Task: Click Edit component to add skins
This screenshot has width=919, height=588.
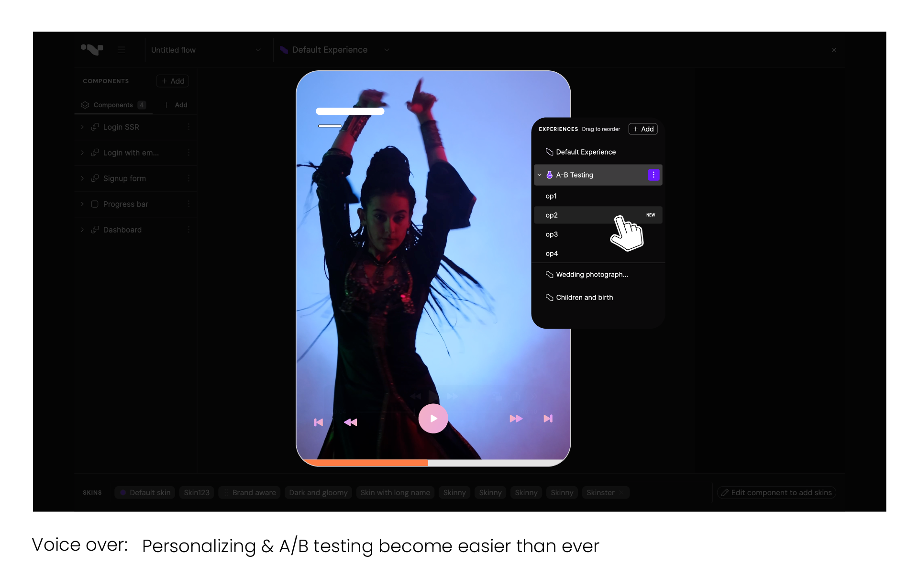Action: (x=776, y=493)
